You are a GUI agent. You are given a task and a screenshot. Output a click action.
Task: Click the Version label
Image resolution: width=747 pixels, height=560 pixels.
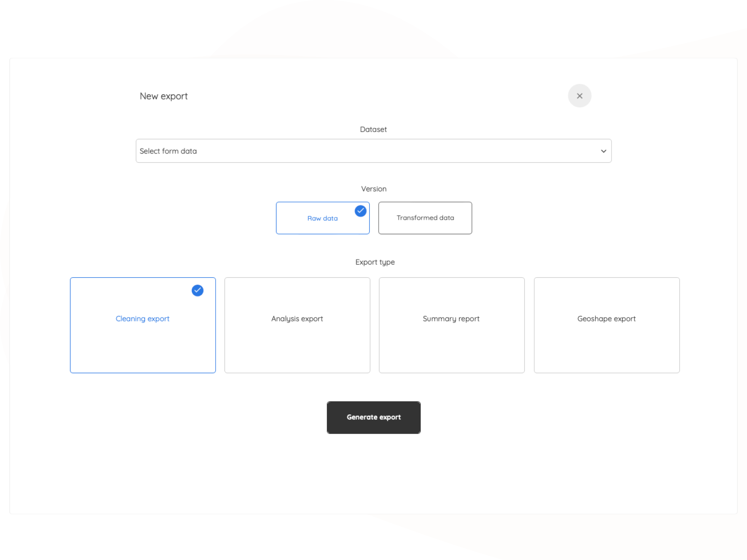coord(374,189)
